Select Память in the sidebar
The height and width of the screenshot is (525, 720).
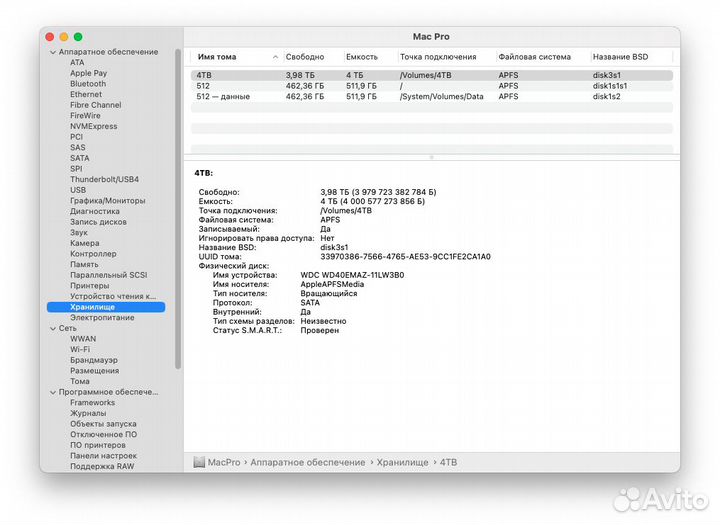point(84,264)
